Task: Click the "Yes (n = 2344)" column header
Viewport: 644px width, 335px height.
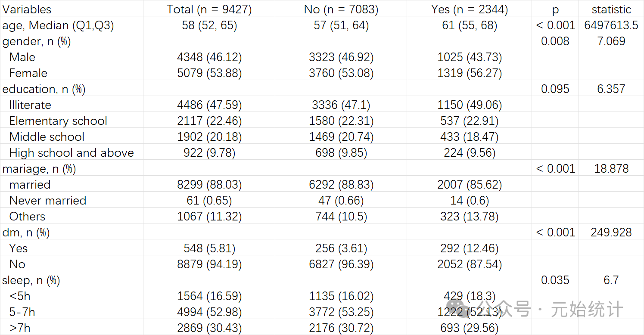Action: (x=469, y=9)
